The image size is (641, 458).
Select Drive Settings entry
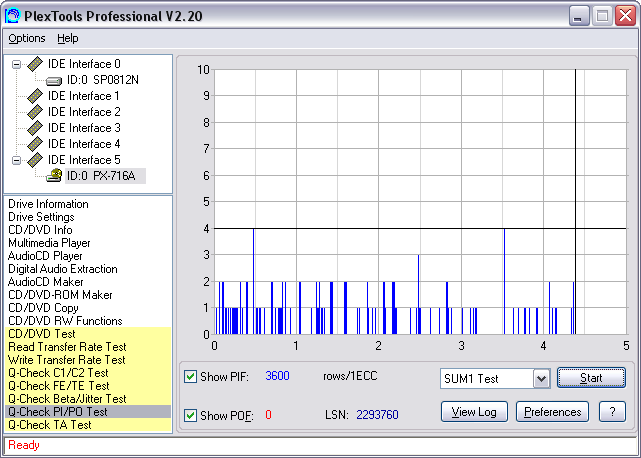pyautogui.click(x=41, y=217)
